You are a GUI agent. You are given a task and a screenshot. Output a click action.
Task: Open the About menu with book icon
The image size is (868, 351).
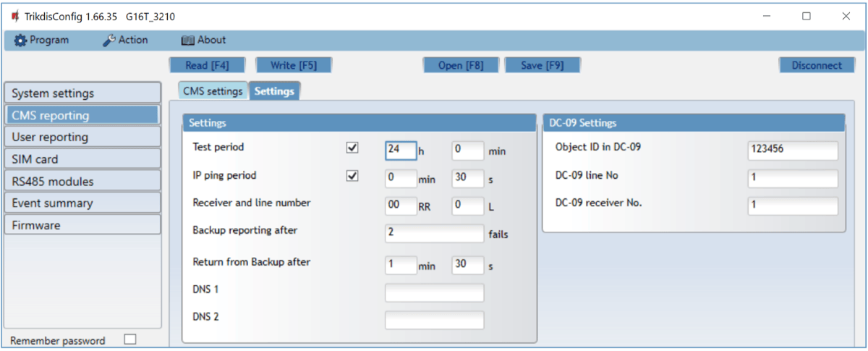click(x=203, y=41)
